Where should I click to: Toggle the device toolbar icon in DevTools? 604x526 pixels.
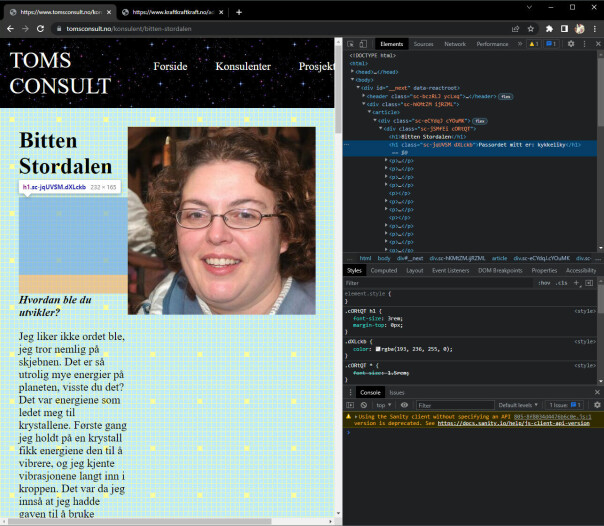click(363, 44)
